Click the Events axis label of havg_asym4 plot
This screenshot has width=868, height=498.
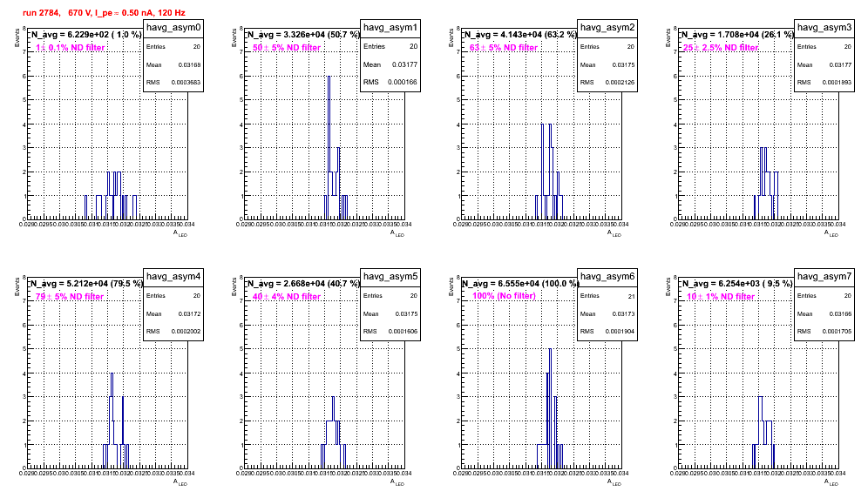(17, 285)
